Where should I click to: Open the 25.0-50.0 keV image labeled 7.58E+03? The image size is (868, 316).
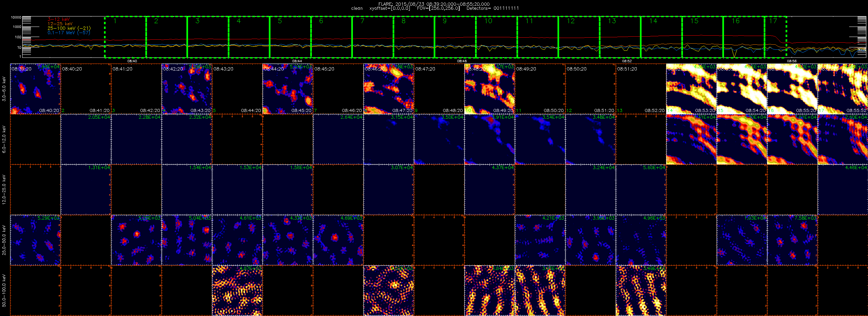coord(793,240)
